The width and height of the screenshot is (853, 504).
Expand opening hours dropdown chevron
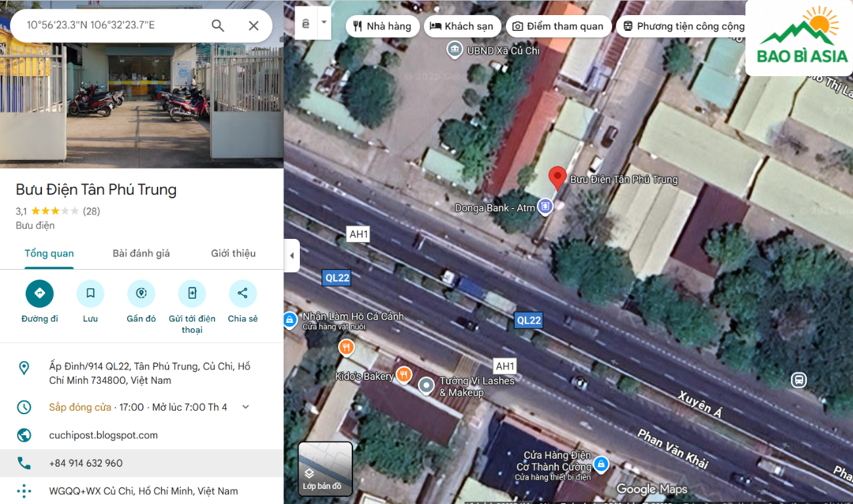pos(245,407)
